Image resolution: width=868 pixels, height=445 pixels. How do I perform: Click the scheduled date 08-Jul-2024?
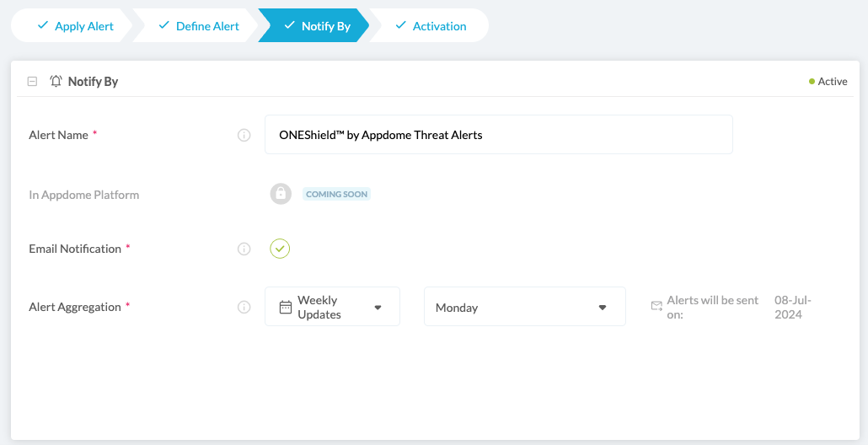[793, 307]
